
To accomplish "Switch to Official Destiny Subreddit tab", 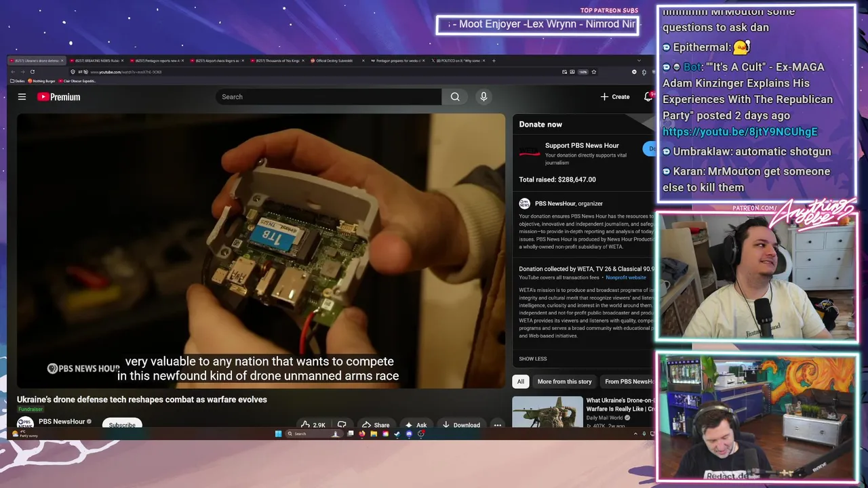I will point(337,61).
